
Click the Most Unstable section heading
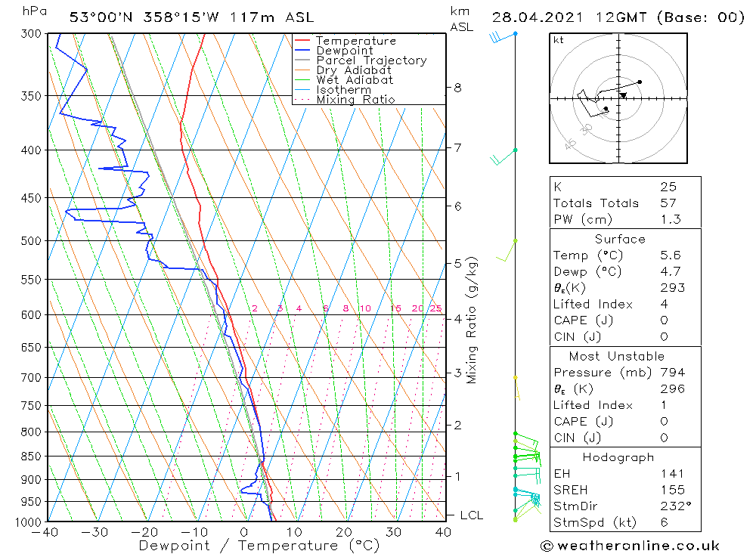[617, 356]
